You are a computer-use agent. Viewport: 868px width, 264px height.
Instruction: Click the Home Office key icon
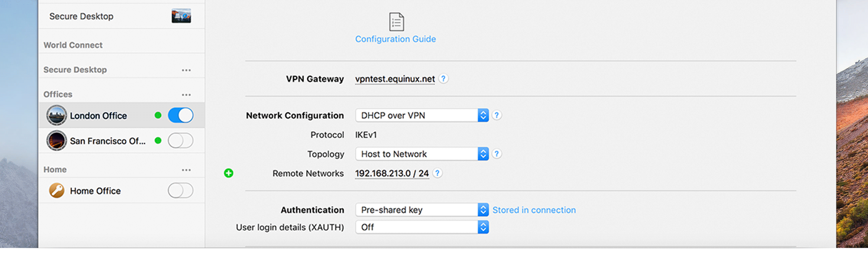coord(56,190)
